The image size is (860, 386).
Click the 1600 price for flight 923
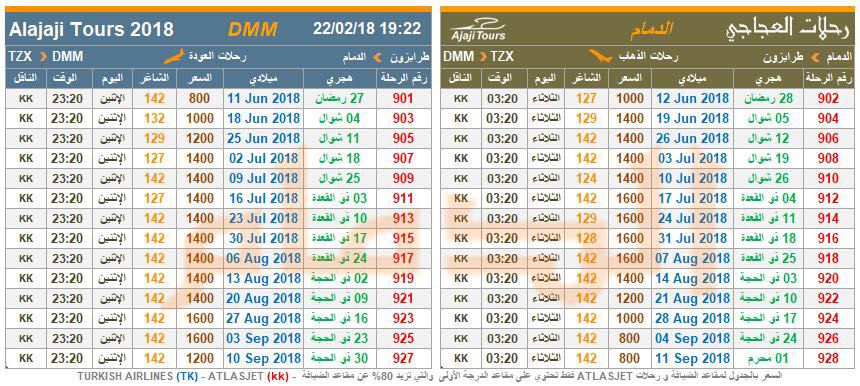(x=200, y=319)
